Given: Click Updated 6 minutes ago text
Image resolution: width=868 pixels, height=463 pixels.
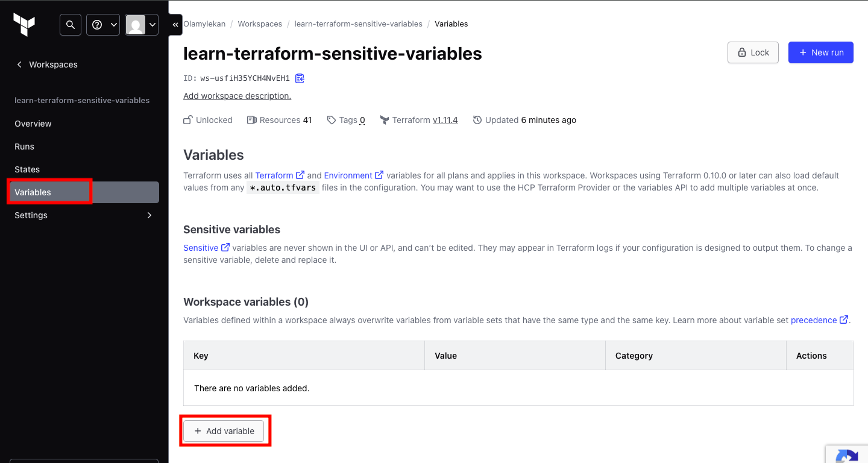Looking at the screenshot, I should [530, 120].
